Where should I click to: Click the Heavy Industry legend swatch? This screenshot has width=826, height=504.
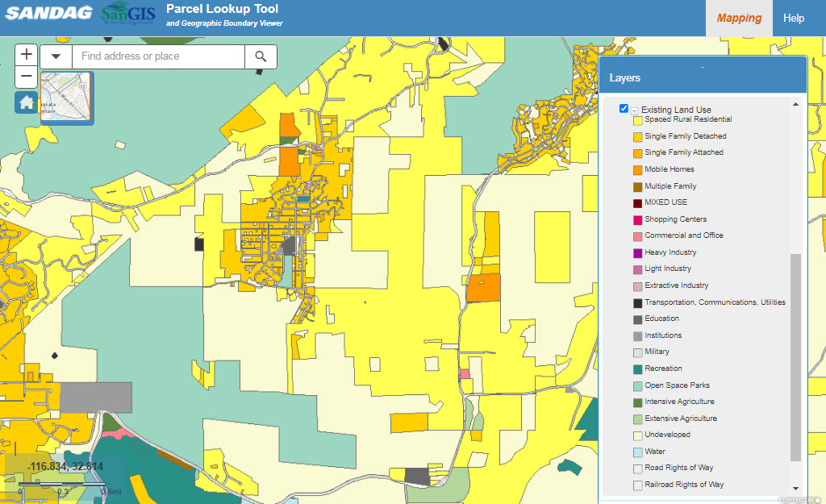click(637, 253)
